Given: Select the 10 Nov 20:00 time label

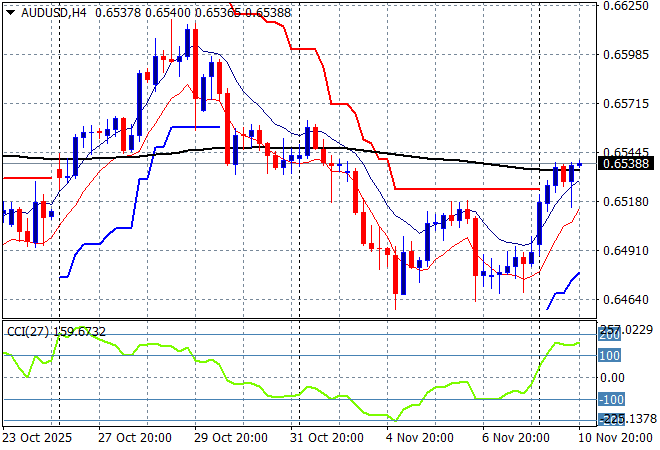Looking at the screenshot, I should tap(615, 438).
